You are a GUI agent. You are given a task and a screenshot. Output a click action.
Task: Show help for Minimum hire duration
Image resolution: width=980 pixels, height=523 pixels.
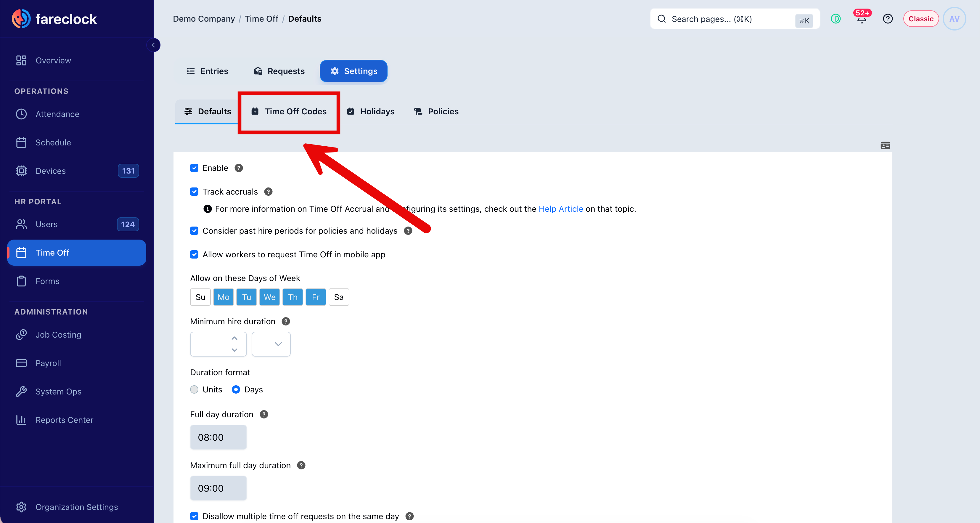pyautogui.click(x=286, y=321)
